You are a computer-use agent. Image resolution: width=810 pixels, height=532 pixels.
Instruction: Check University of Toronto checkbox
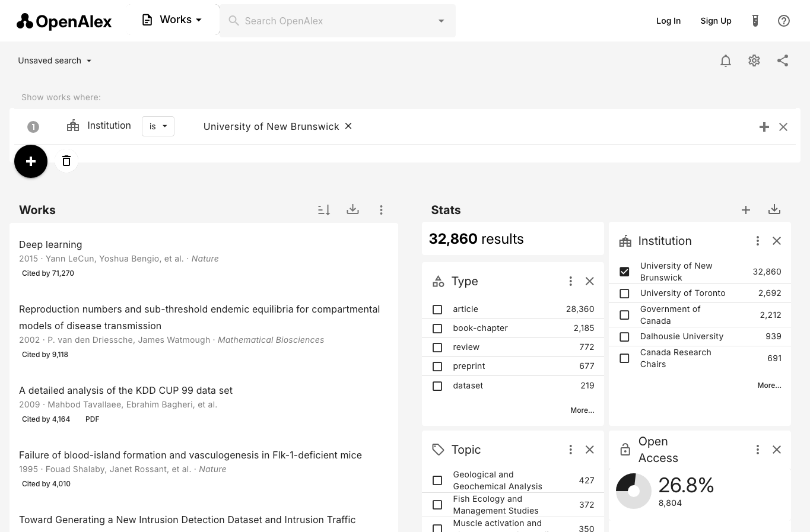coord(624,294)
